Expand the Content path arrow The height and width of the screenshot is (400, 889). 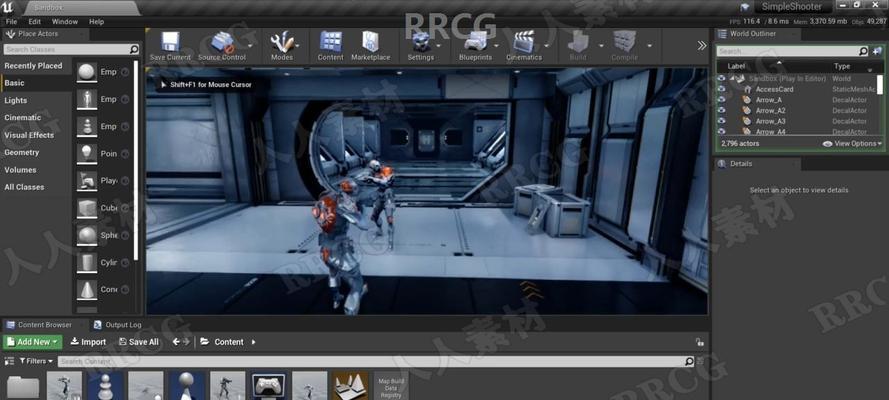pyautogui.click(x=253, y=342)
